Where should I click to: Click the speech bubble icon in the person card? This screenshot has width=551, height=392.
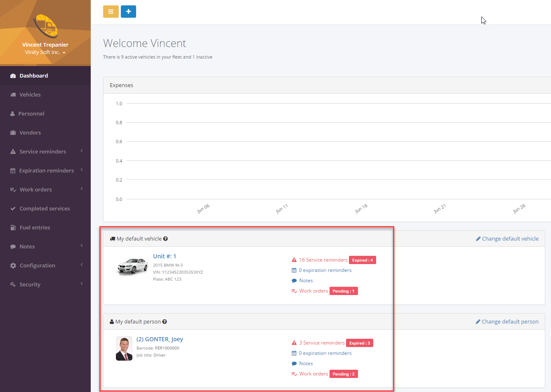[294, 364]
